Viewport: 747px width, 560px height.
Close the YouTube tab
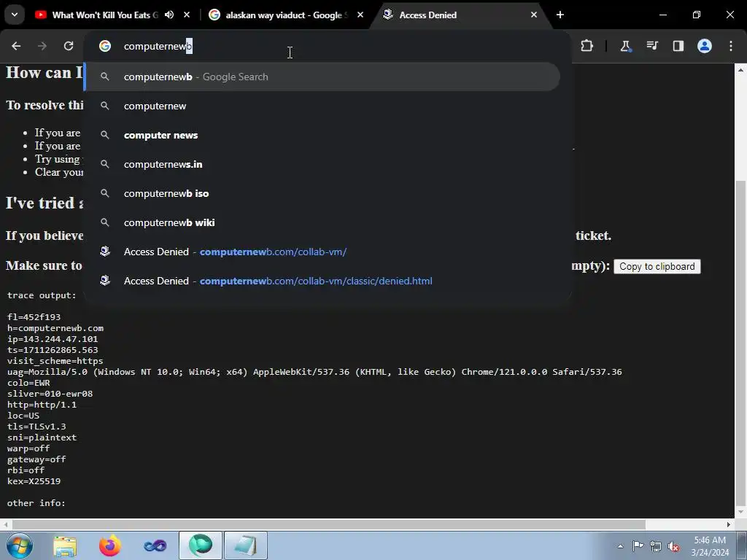pos(187,15)
